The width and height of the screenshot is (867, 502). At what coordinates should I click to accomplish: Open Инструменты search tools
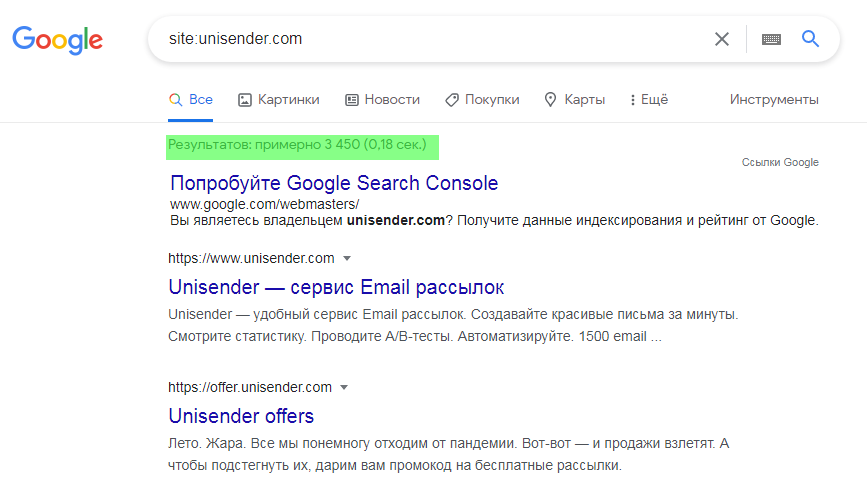[x=774, y=100]
